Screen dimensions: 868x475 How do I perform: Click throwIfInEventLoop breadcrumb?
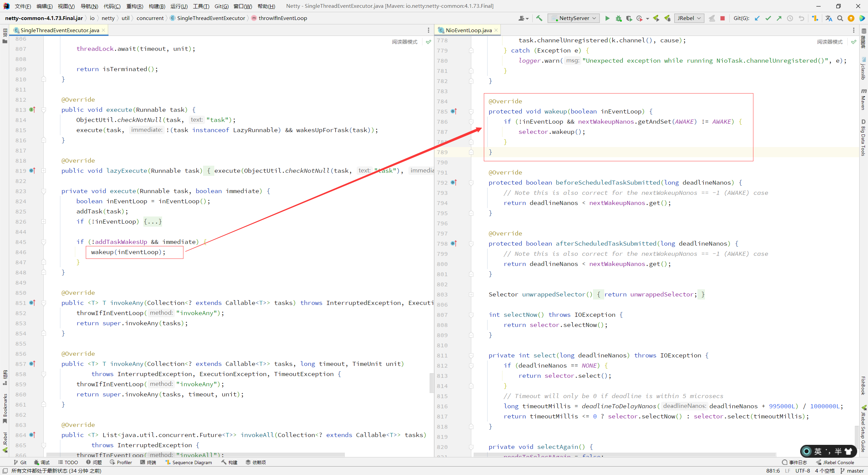pos(279,18)
